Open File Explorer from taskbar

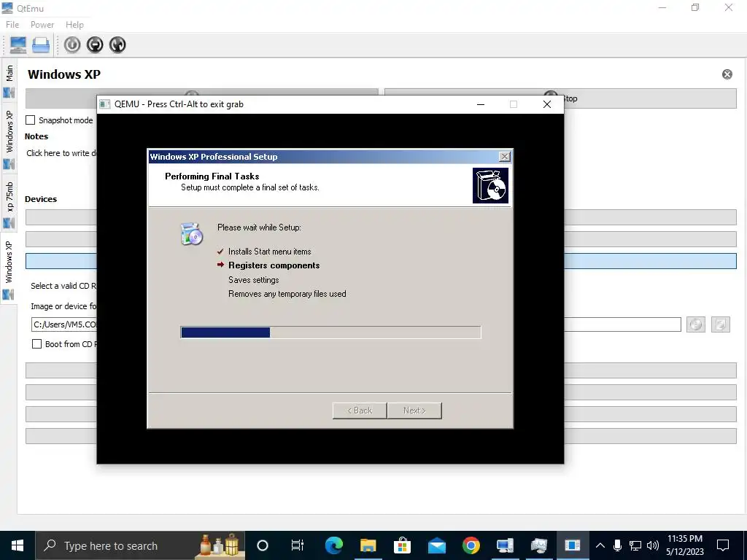[x=368, y=545]
